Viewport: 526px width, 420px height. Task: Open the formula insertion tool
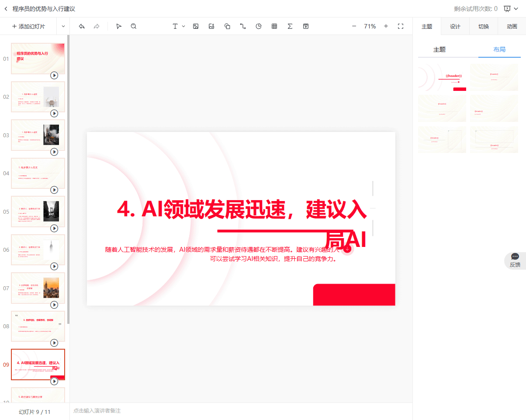[x=290, y=26]
